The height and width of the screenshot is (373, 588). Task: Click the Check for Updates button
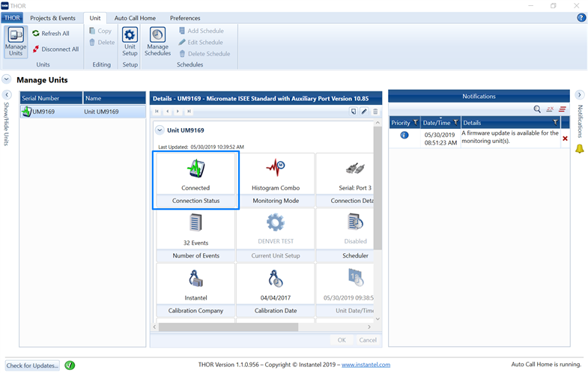(x=31, y=366)
